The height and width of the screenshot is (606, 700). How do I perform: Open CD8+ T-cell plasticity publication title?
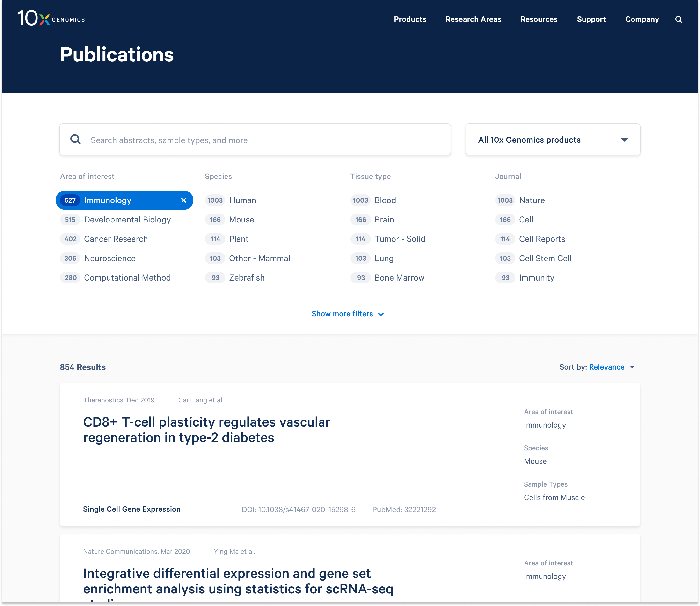[x=206, y=429]
